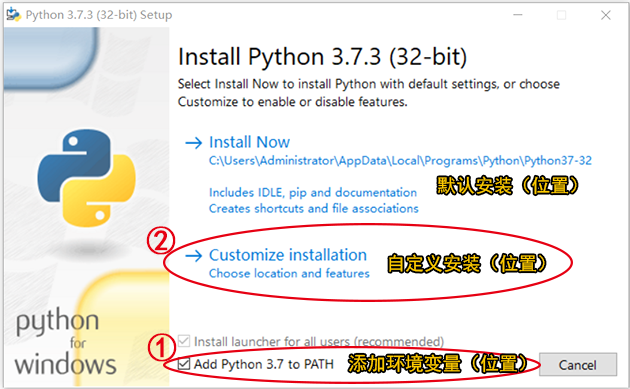This screenshot has height=389, width=630.
Task: Click the blue and yellow Python logo
Action: coord(86,178)
